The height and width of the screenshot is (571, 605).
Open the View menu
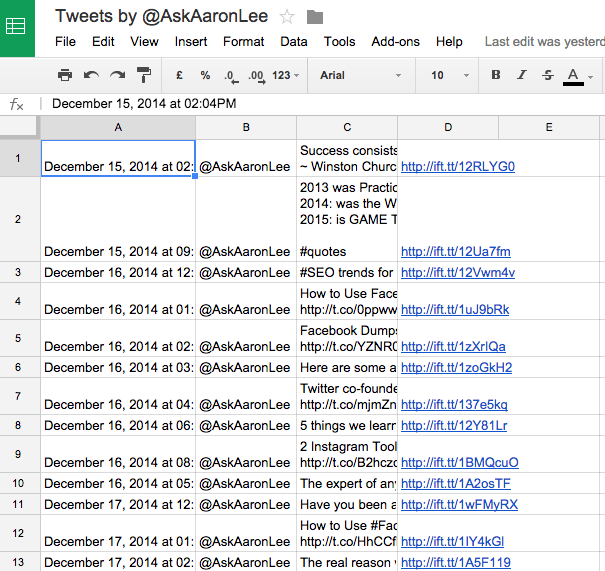(144, 41)
